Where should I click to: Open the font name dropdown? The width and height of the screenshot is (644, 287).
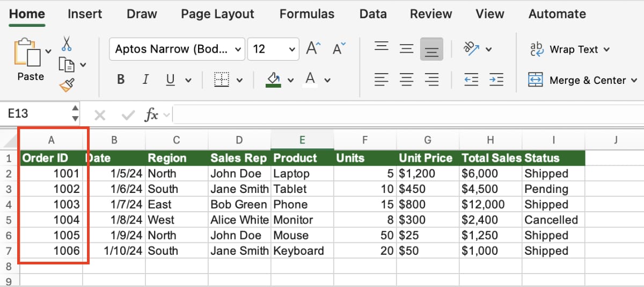tap(238, 49)
